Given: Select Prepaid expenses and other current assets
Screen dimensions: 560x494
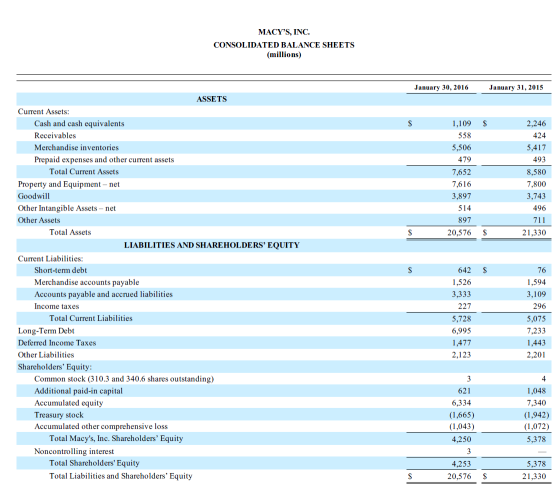Looking at the screenshot, I should (104, 160).
